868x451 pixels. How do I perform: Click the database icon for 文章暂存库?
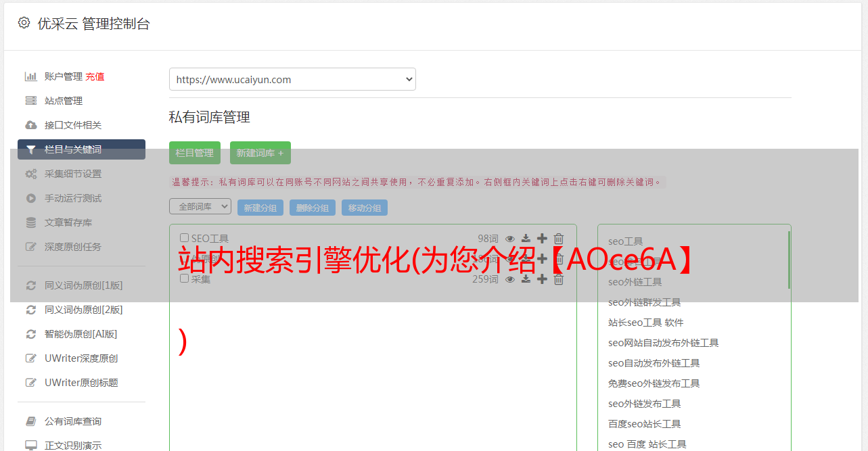pyautogui.click(x=30, y=222)
